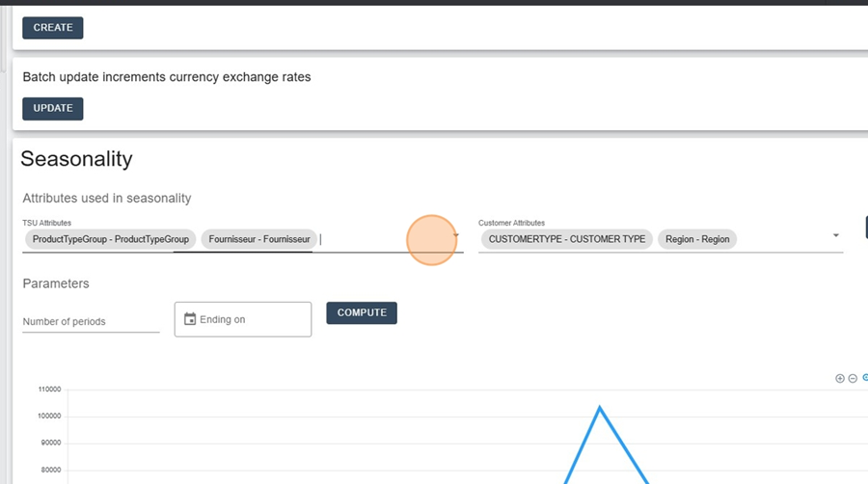
Task: Open the Customer Attributes dropdown arrow
Action: tap(836, 235)
